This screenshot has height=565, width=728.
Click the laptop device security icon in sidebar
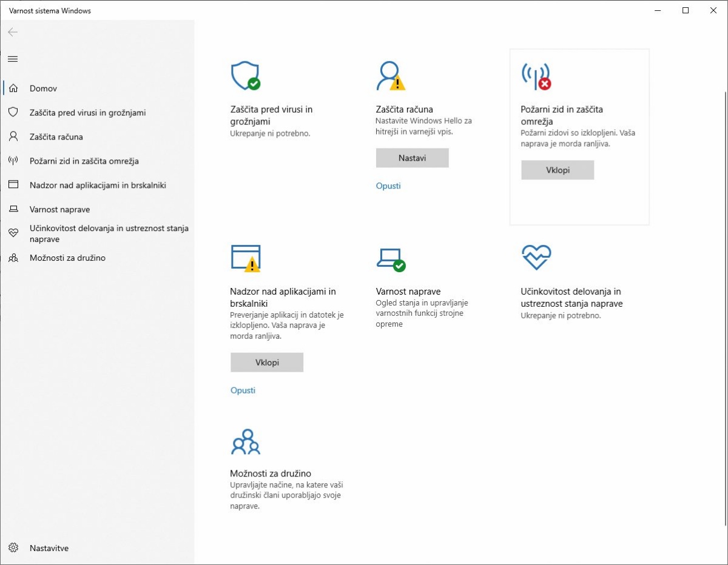tap(13, 210)
